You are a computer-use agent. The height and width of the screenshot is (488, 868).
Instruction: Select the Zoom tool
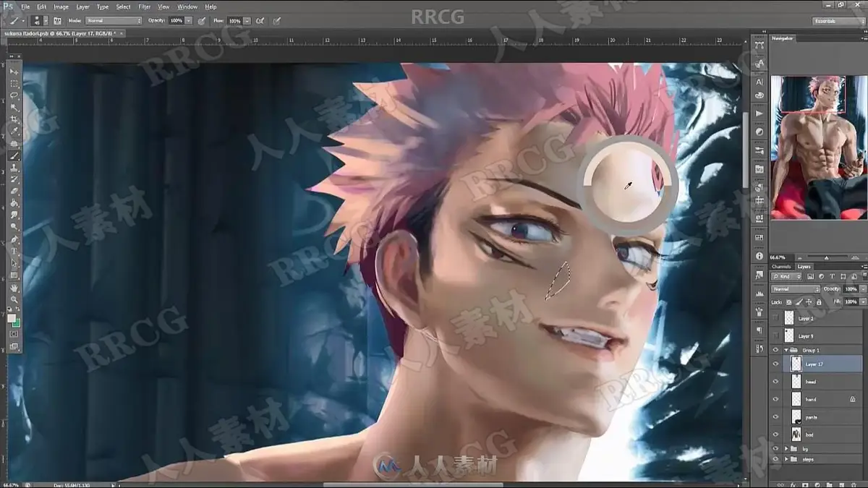click(14, 299)
